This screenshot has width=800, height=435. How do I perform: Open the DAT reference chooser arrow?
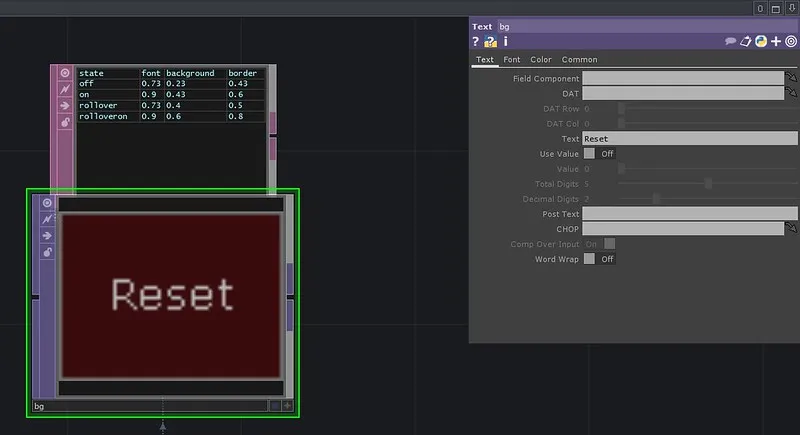[x=791, y=93]
